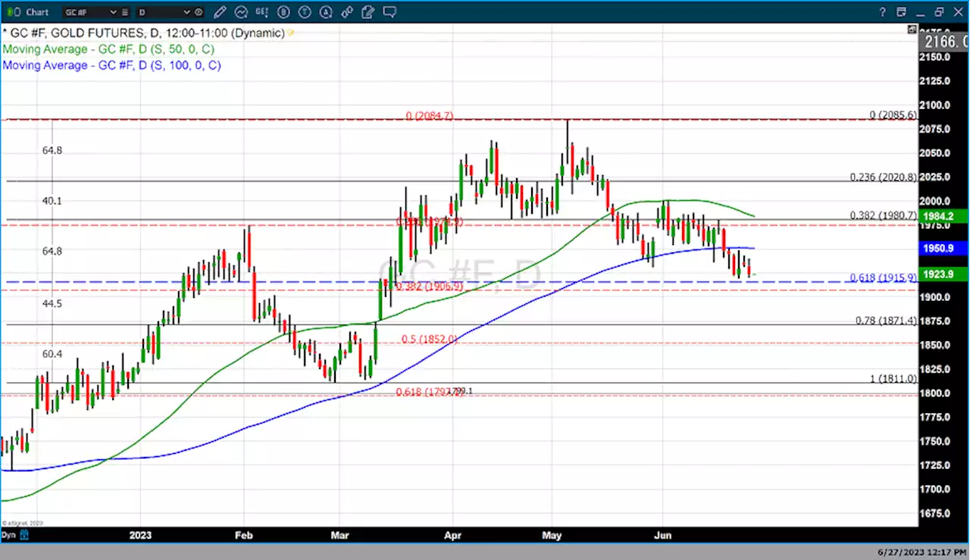Click the 0.618 (1915.9) Fibonacci label
Image resolution: width=970 pixels, height=560 pixels.
pos(883,277)
